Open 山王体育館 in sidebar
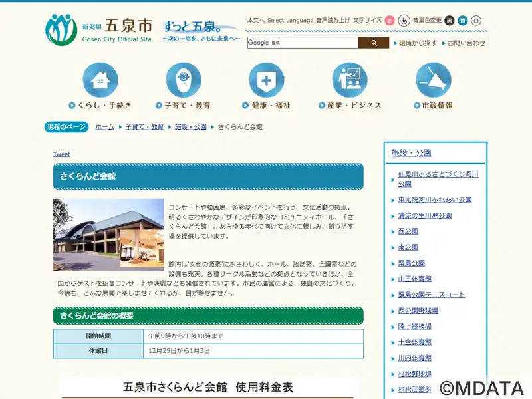This screenshot has width=532, height=399. [x=414, y=279]
